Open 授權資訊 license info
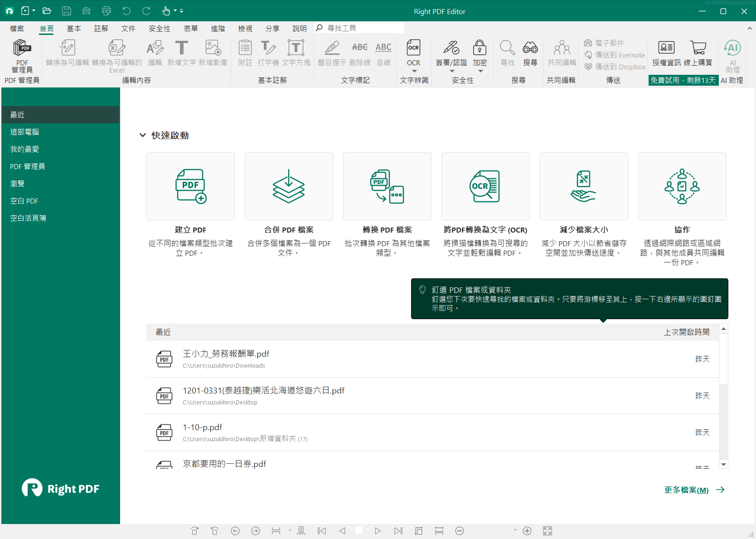This screenshot has width=756, height=539. 666,48
